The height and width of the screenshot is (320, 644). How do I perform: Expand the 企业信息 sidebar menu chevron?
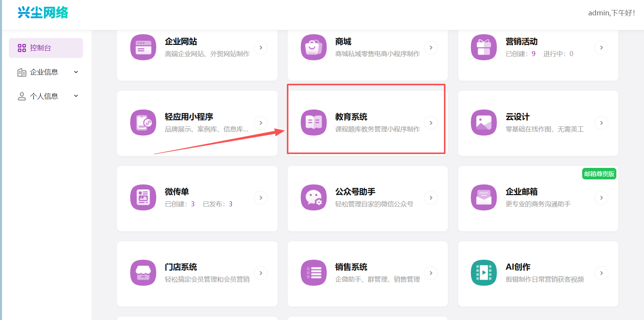click(x=76, y=72)
